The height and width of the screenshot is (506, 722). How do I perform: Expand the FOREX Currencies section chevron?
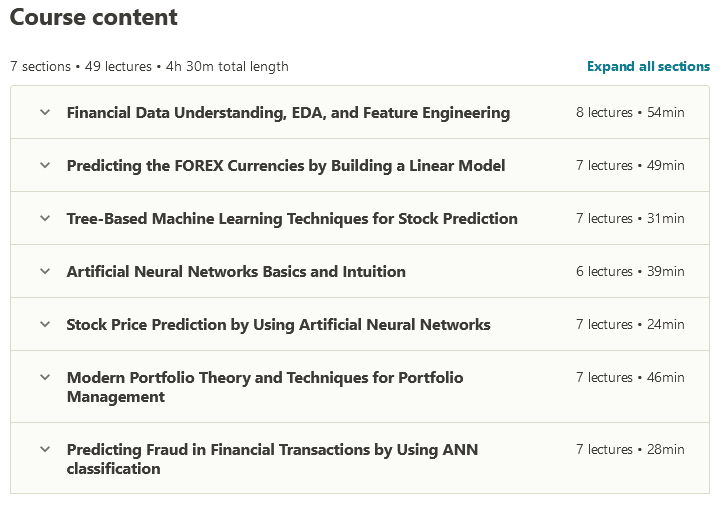pos(45,165)
